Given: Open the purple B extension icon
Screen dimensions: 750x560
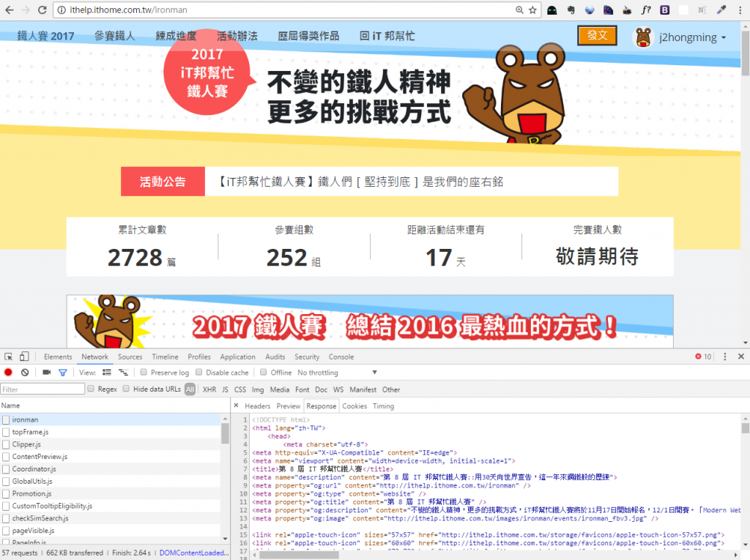Looking at the screenshot, I should (665, 10).
